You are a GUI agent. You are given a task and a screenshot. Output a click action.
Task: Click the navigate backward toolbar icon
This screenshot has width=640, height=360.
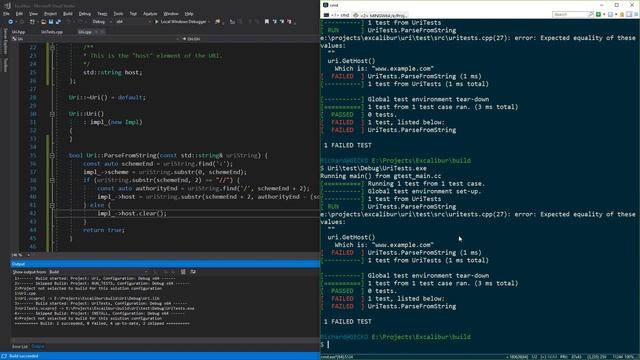tap(11, 22)
